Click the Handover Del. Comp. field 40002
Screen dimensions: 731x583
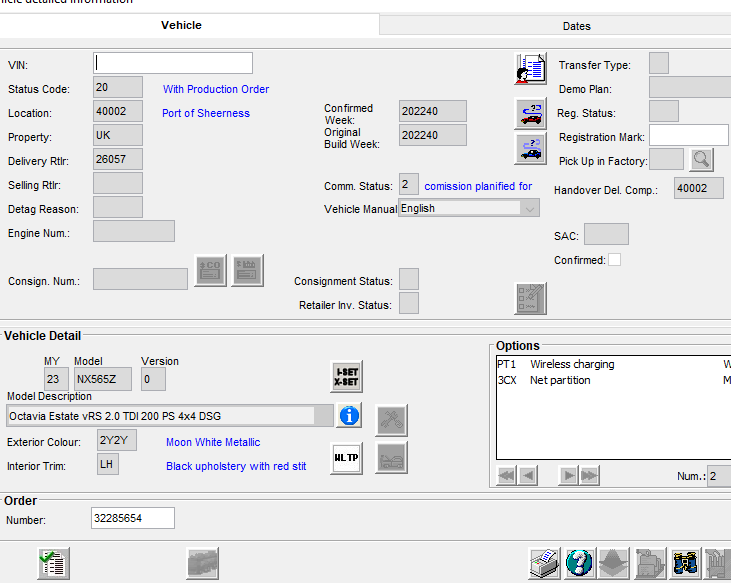tap(699, 188)
